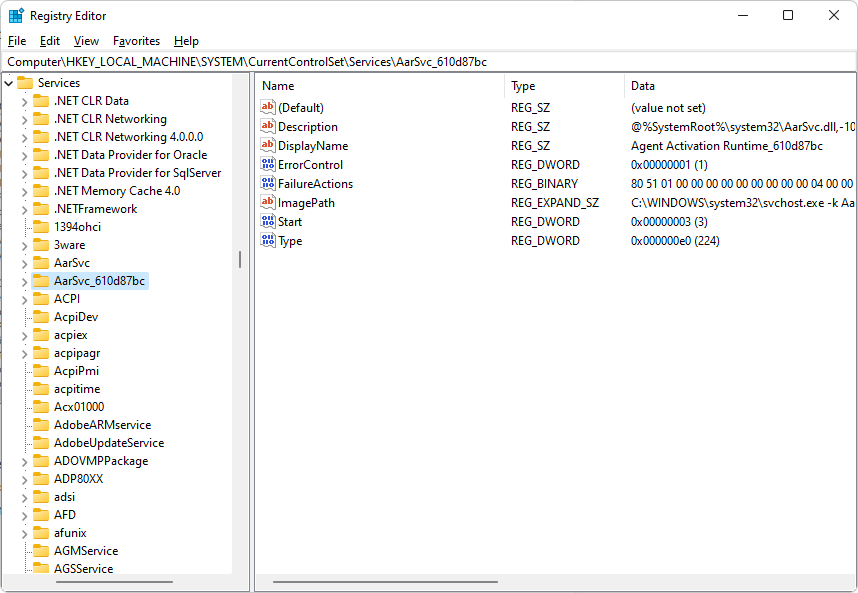
Task: Open the View menu
Action: [86, 41]
